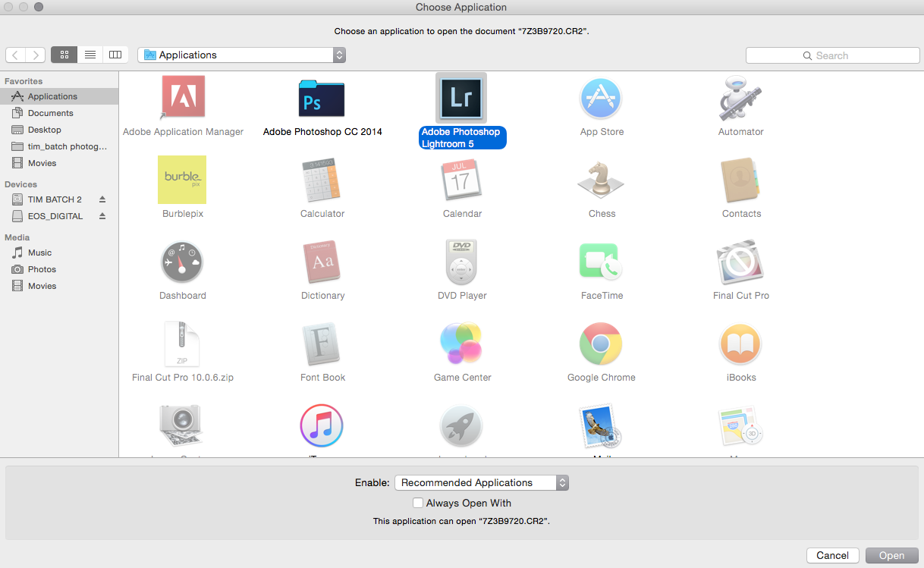Image resolution: width=924 pixels, height=568 pixels.
Task: Open Photos under Media
Action: [x=59, y=269]
